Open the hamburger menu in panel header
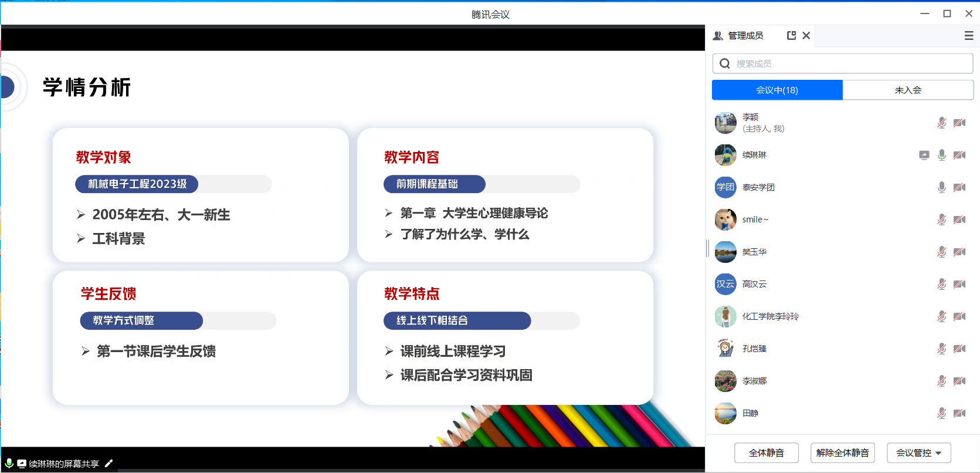Screen dimensions: 980x473 pyautogui.click(x=969, y=36)
